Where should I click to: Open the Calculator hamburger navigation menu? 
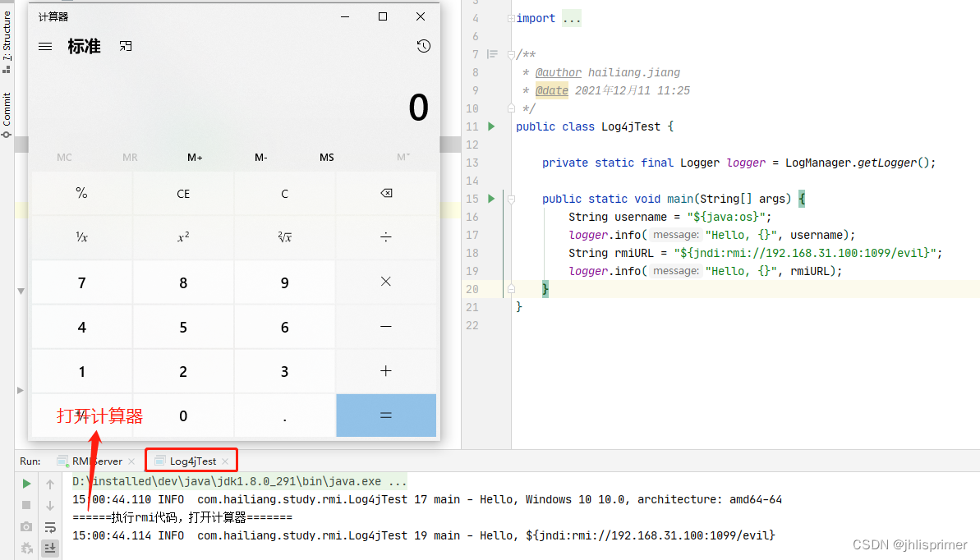pos(45,46)
